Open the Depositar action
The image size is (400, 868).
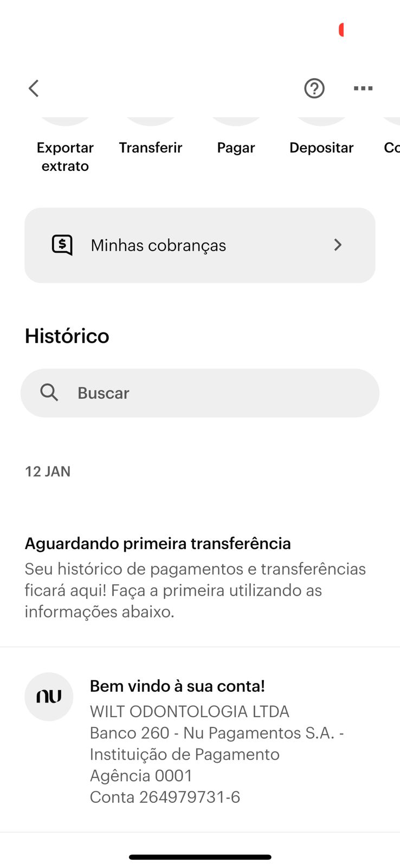(x=321, y=147)
